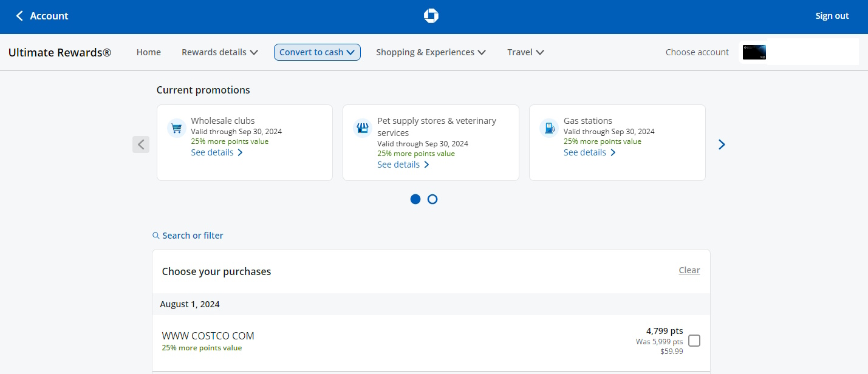The image size is (868, 374).
Task: Expand the Rewards details dropdown
Action: (x=220, y=52)
